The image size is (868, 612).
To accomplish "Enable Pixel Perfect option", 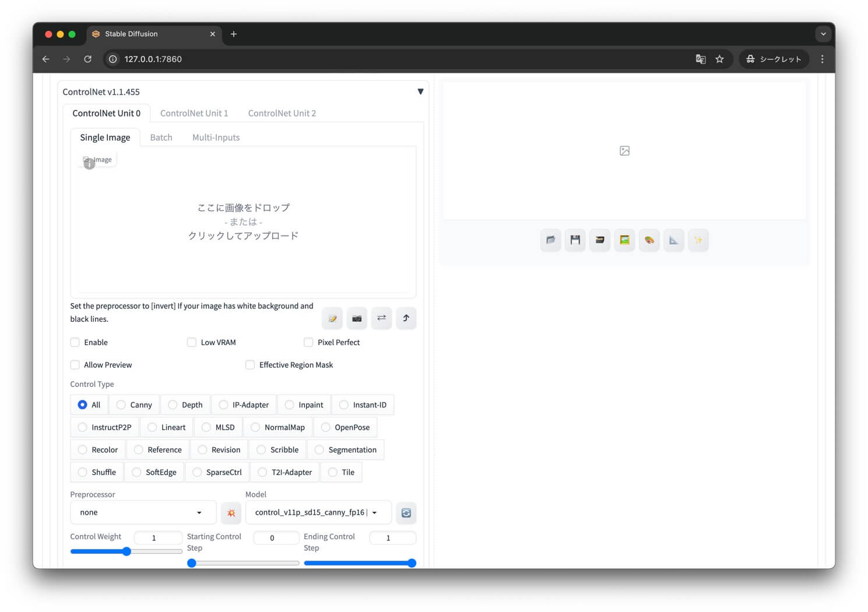I will (308, 342).
